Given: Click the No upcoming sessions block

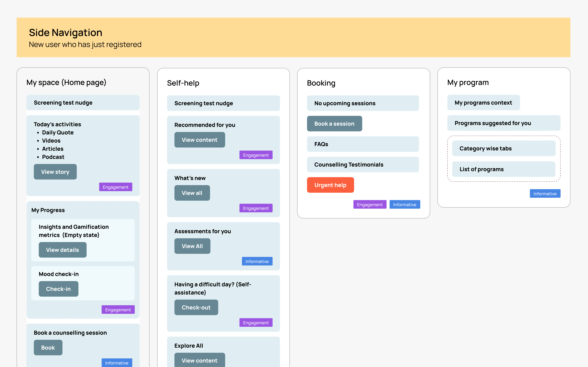Looking at the screenshot, I should pyautogui.click(x=363, y=103).
